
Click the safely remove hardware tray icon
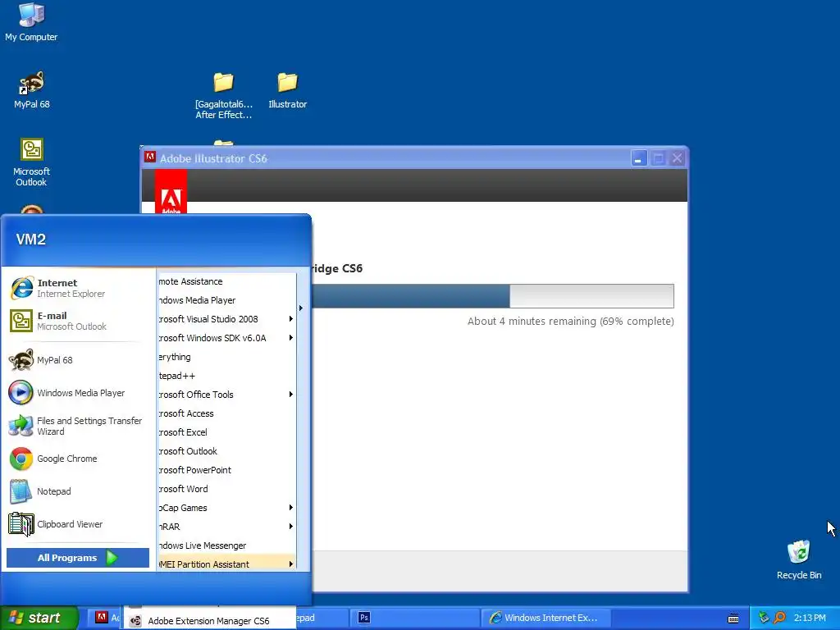coord(764,618)
